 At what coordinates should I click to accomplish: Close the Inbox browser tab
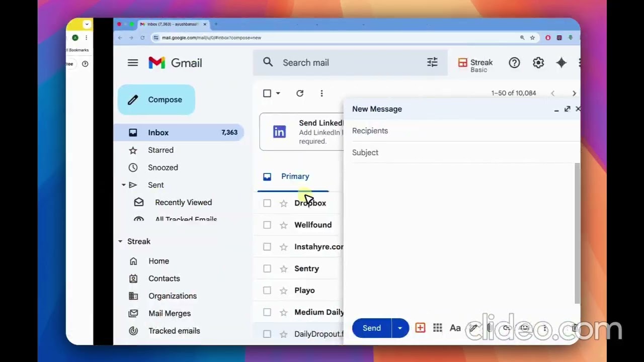coord(205,24)
